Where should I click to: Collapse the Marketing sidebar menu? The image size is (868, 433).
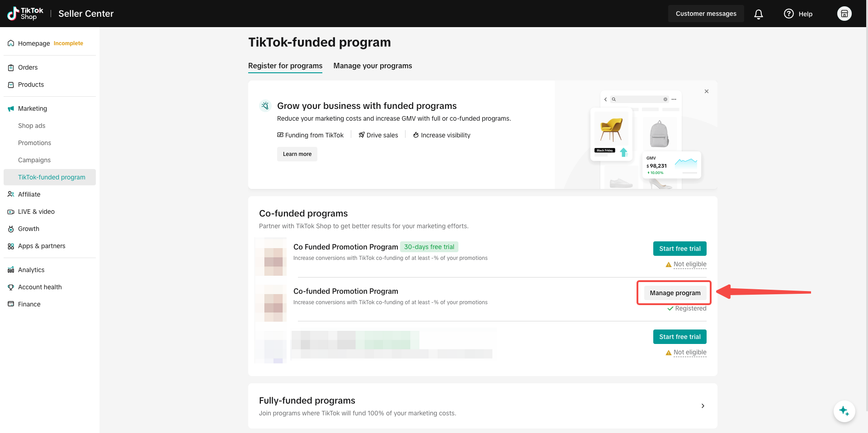click(33, 108)
